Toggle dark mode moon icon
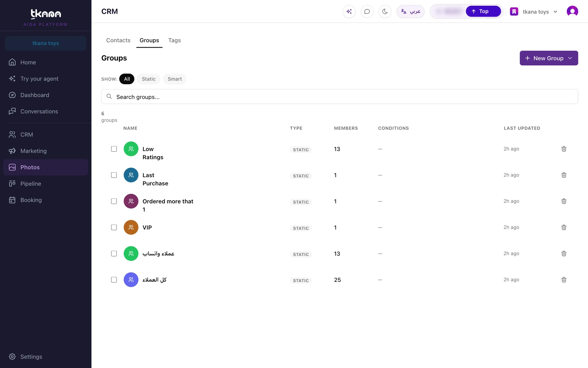Viewport: 588px width, 368px height. [x=385, y=11]
